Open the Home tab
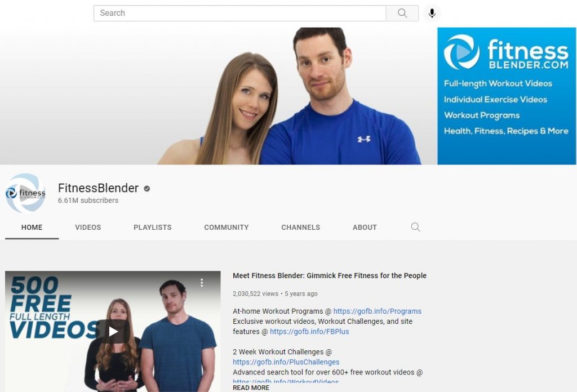 [32, 227]
